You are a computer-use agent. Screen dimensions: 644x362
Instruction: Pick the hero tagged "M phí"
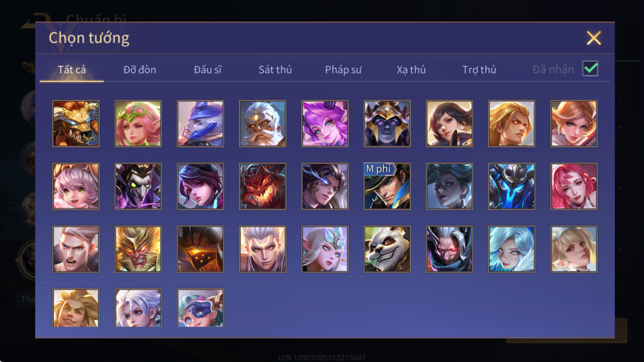387,186
